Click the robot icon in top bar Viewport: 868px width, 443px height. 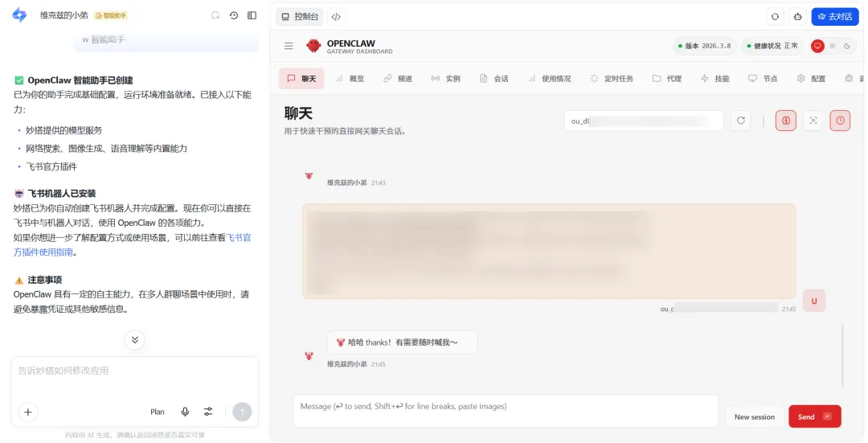[798, 17]
